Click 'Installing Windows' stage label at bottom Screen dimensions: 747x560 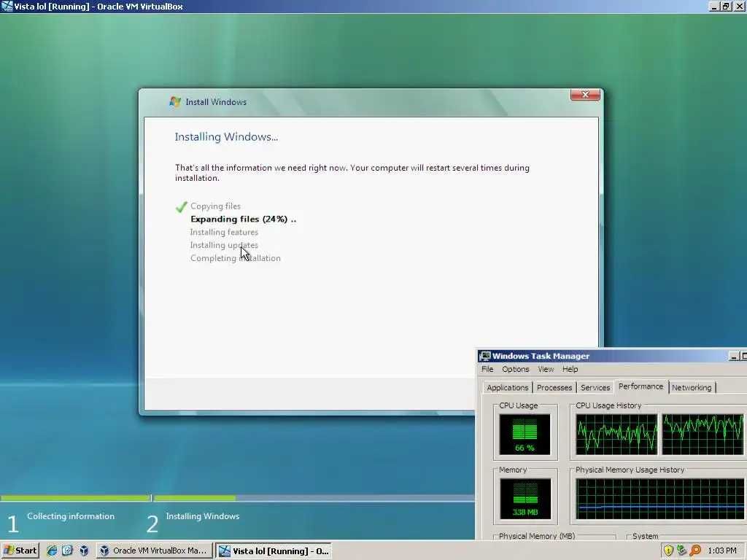pos(203,516)
